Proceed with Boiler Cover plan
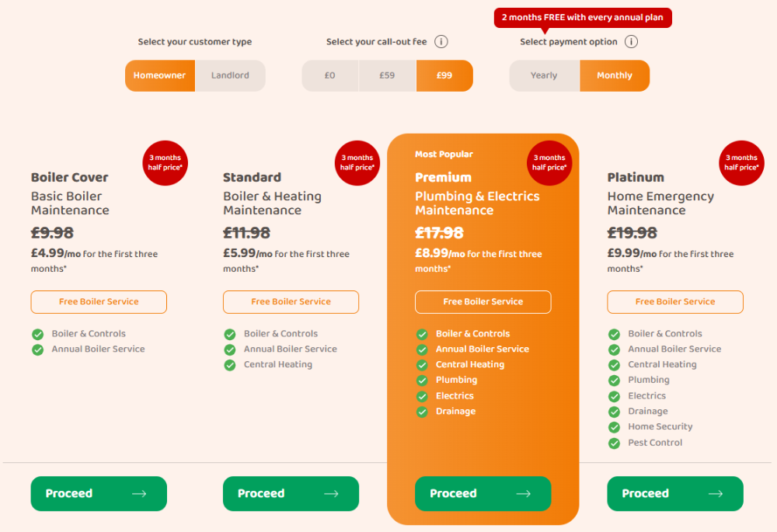Image resolution: width=777 pixels, height=532 pixels. point(99,493)
